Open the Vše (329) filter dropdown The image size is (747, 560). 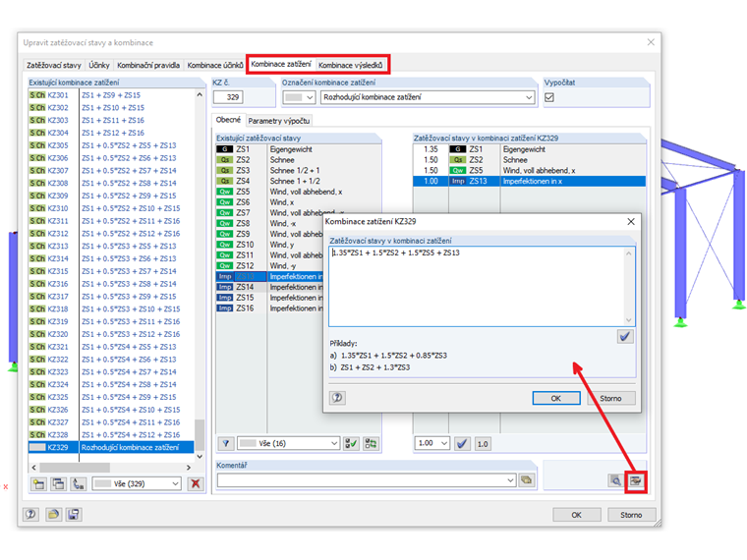[x=137, y=483]
